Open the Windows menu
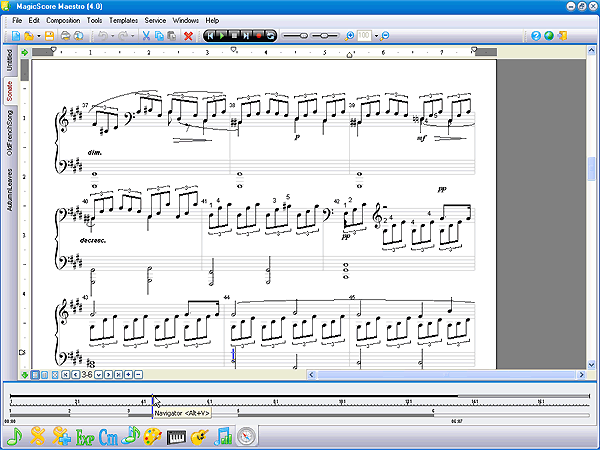Screen dimensions: 600x450 point(186,20)
